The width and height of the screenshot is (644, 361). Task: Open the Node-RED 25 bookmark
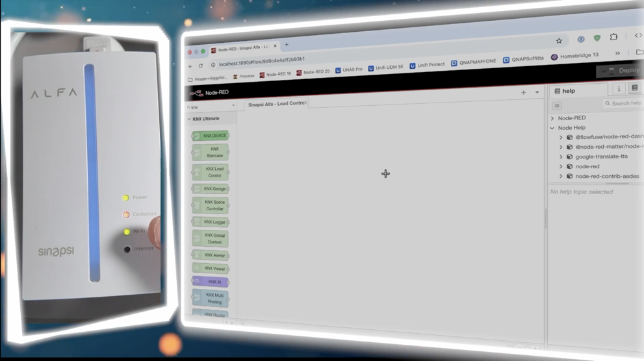coord(313,72)
